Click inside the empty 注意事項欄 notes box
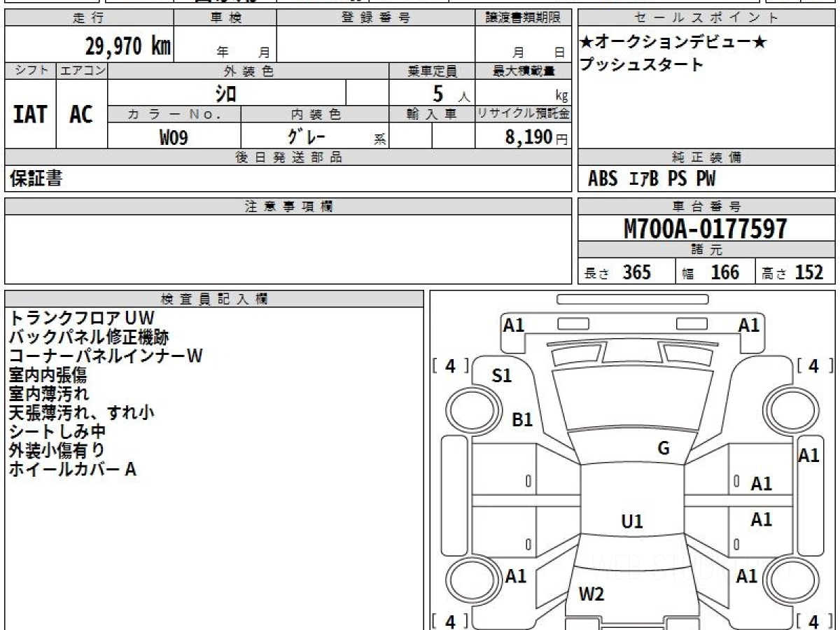The image size is (840, 630). click(x=288, y=249)
